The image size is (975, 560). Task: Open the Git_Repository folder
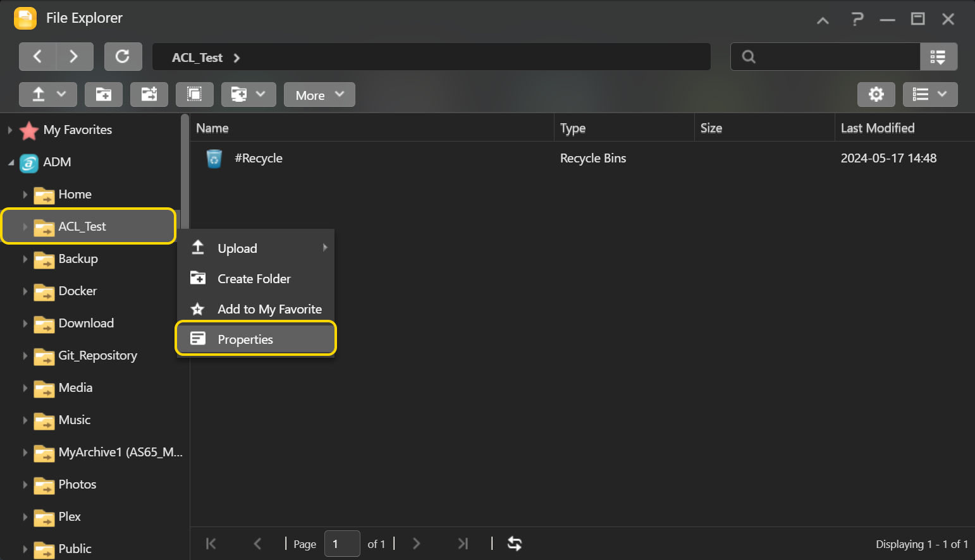98,356
